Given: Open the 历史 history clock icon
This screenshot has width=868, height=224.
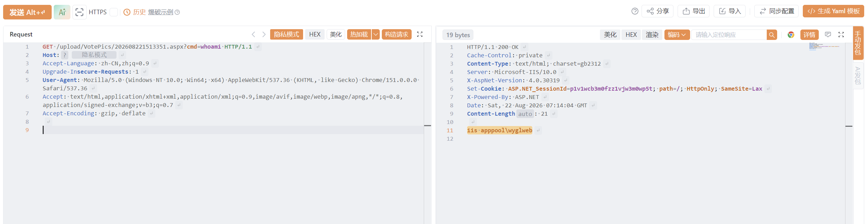Looking at the screenshot, I should click(x=127, y=12).
